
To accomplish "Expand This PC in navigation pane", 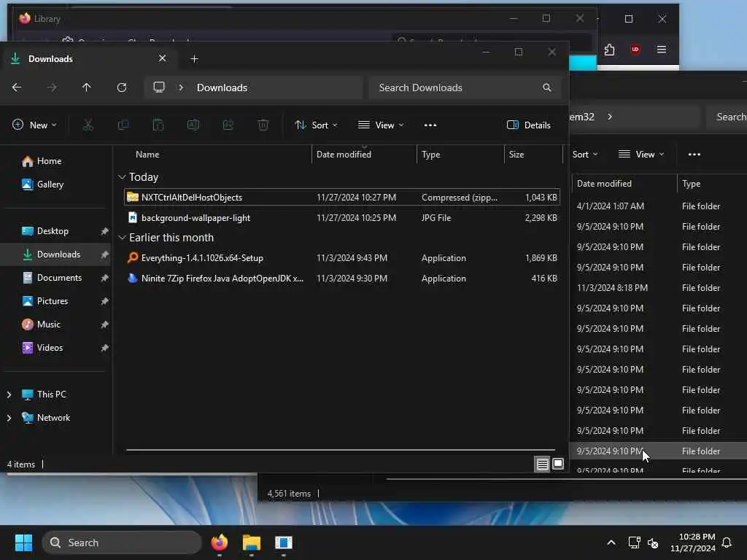I will coord(9,394).
